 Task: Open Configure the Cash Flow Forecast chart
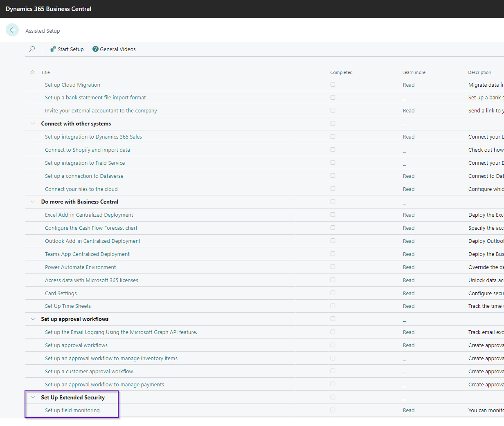91,228
